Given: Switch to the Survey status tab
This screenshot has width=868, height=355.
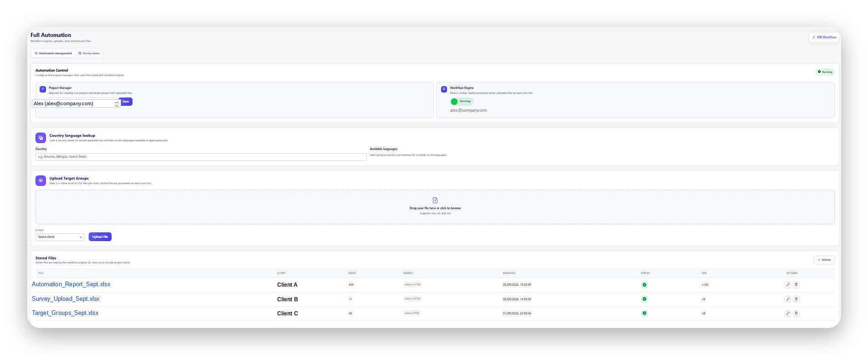Looking at the screenshot, I should tap(89, 53).
